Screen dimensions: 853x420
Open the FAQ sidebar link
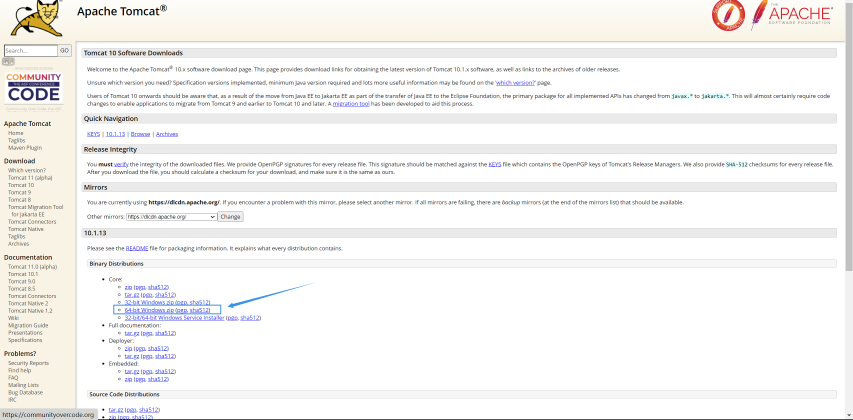coord(13,378)
